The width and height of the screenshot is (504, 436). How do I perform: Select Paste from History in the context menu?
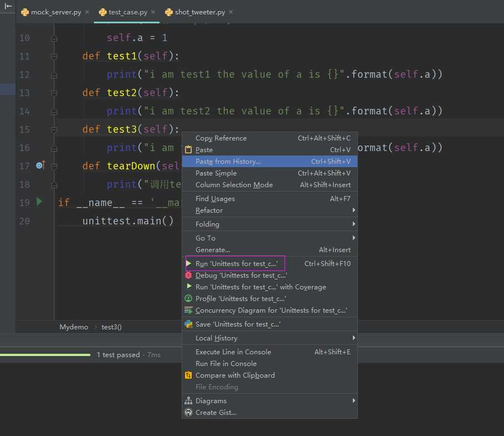270,161
